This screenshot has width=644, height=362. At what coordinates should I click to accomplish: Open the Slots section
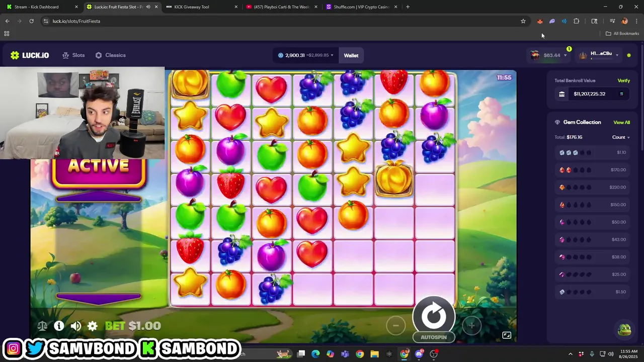pos(73,55)
